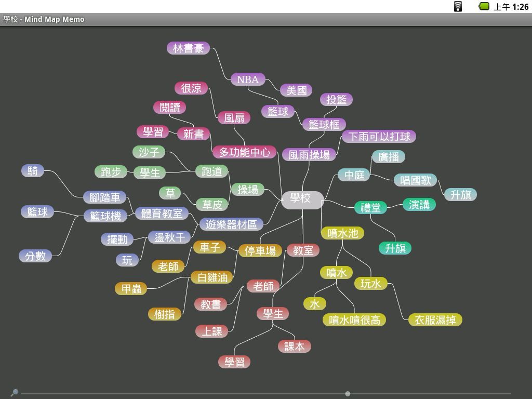This screenshot has width=532, height=399.
Task: Tap the 林書豪 node
Action: pyautogui.click(x=188, y=48)
